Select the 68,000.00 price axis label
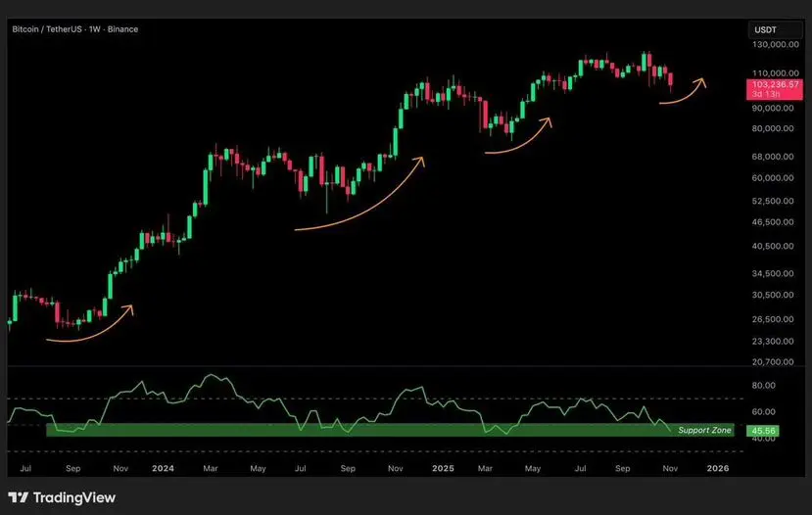This screenshot has width=812, height=515. click(773, 157)
